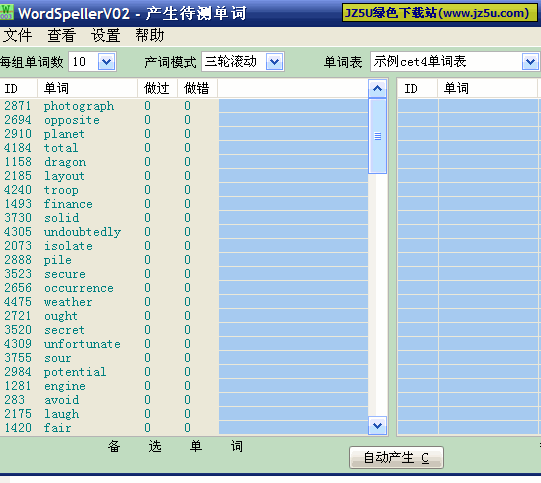541x483 pixels.
Task: Select the word row potential
Action: click(184, 372)
